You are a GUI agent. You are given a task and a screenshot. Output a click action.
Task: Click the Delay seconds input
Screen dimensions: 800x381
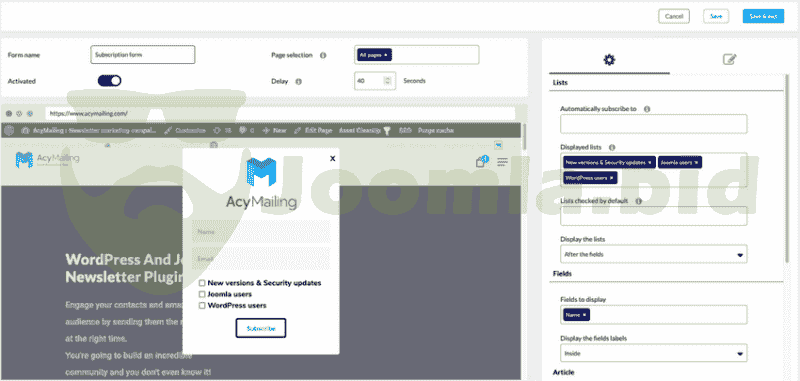(x=374, y=81)
